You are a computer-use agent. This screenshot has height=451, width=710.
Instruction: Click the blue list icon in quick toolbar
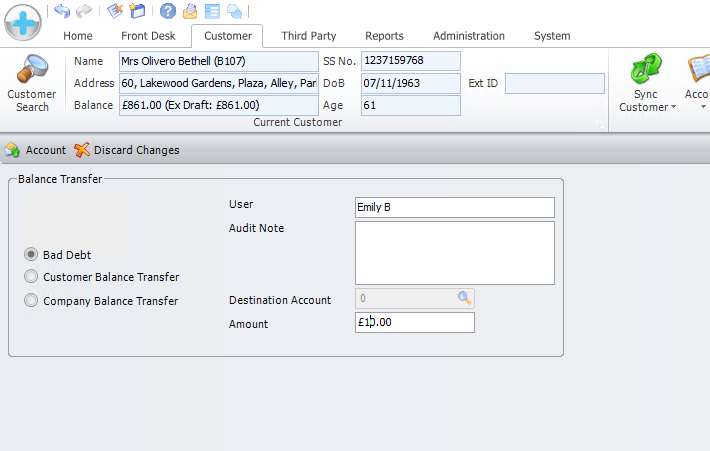click(x=211, y=11)
